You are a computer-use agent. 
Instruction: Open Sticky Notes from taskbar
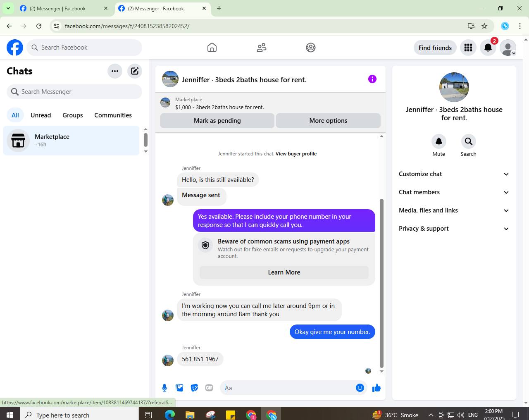coord(230,415)
